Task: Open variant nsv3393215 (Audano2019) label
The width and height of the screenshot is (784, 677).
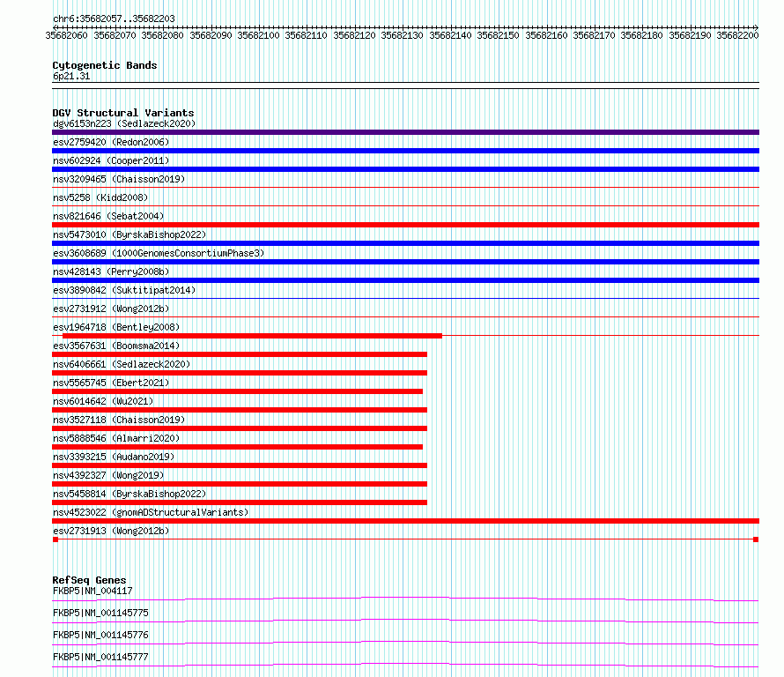Action: 114,457
